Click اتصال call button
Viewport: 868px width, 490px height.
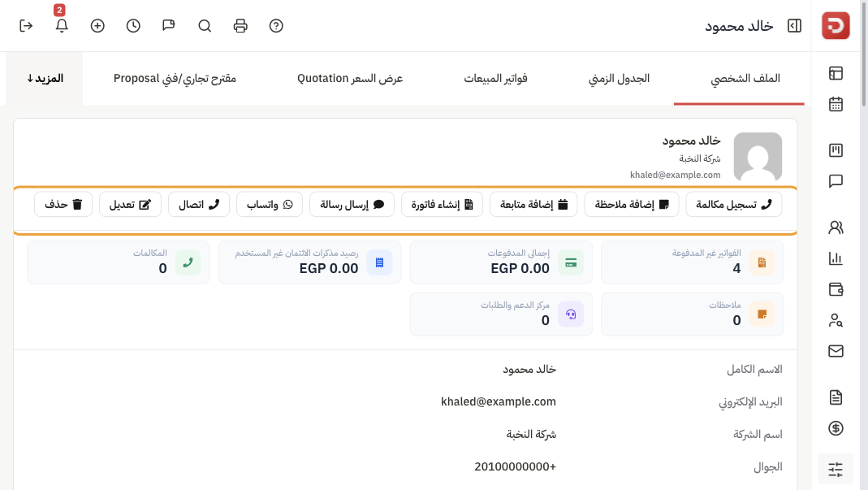coord(199,205)
